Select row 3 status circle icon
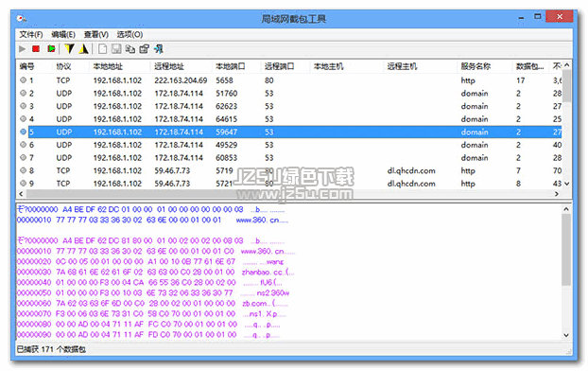Viewport: 588px width, 371px height. pos(24,106)
